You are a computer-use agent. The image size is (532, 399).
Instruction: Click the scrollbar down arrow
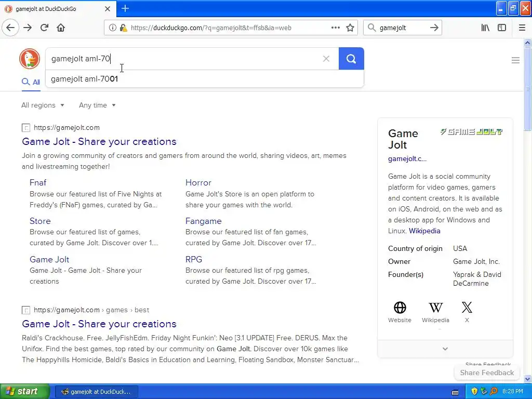527,379
